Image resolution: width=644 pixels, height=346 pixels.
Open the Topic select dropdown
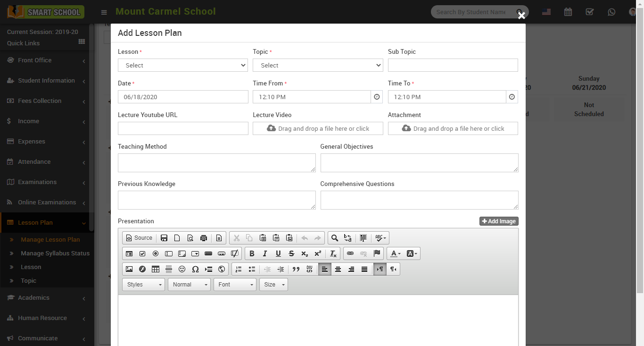(x=318, y=65)
